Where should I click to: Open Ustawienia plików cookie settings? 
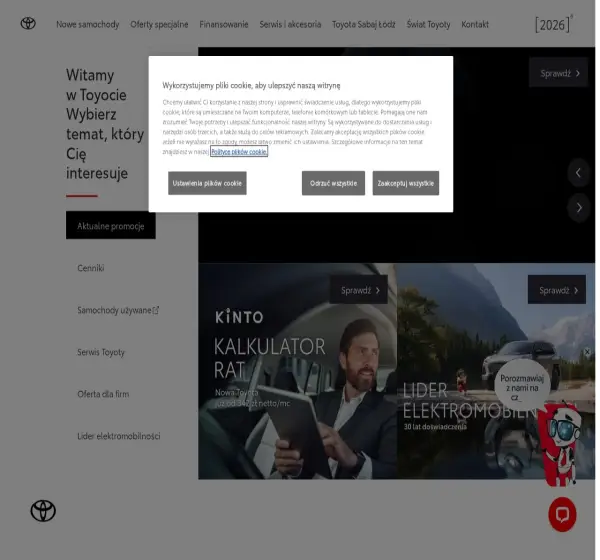[x=207, y=183]
